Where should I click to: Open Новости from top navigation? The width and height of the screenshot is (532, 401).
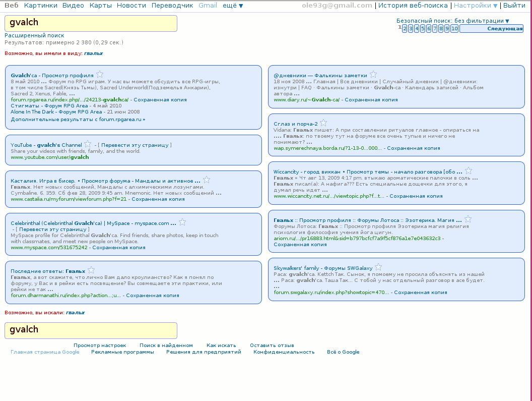(131, 6)
